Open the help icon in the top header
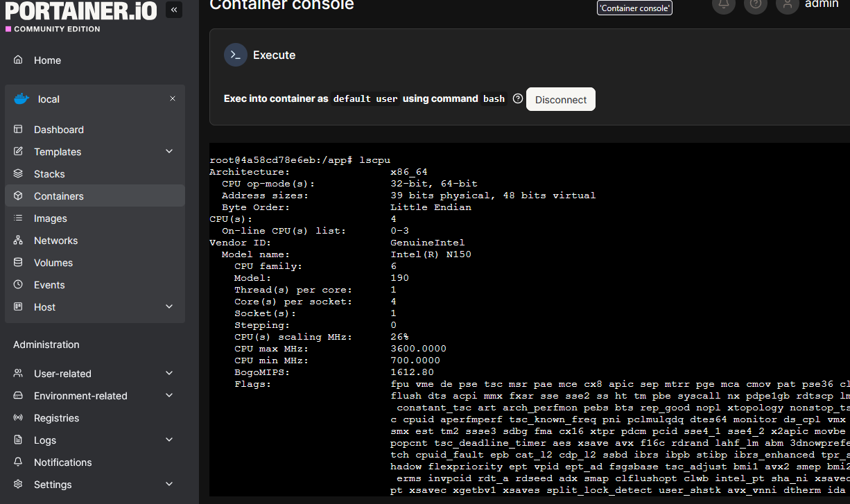 (x=756, y=5)
